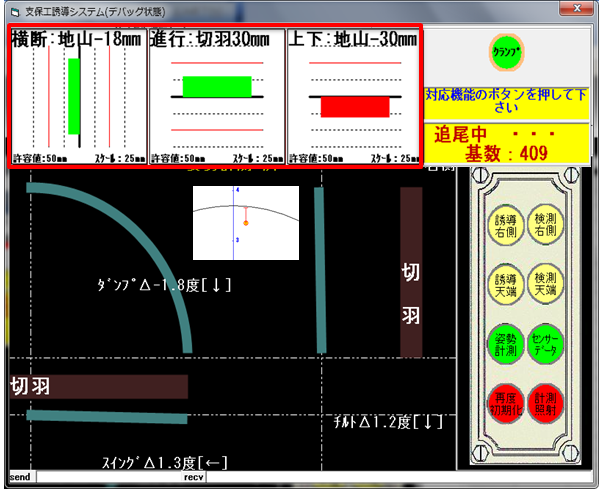The height and width of the screenshot is (489, 599).
Task: Open the green センサーデータ sensor data button
Action: click(x=545, y=344)
